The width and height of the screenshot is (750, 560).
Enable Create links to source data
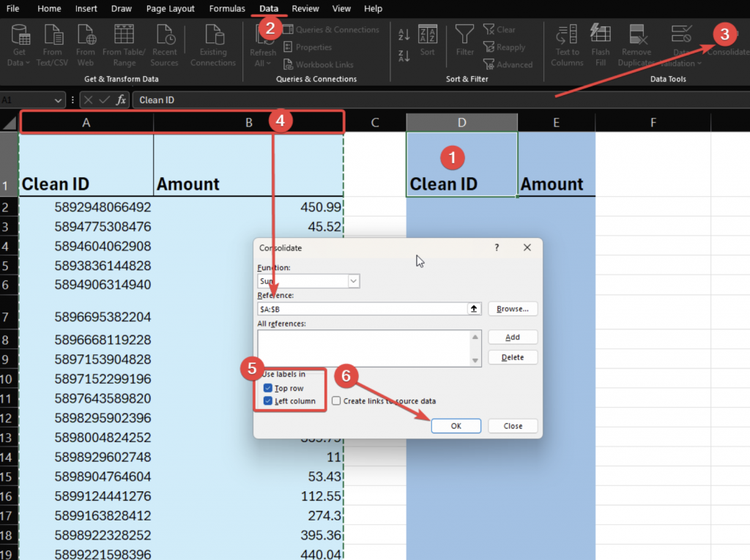pos(336,401)
